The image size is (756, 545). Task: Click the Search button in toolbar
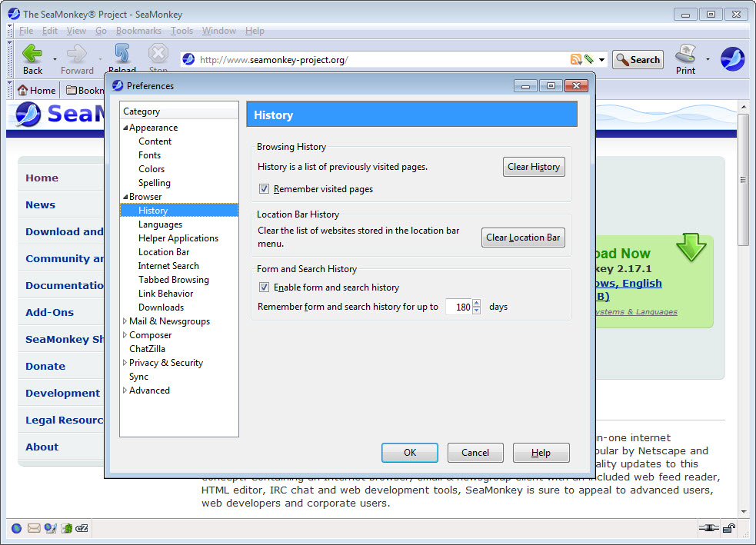click(x=638, y=60)
